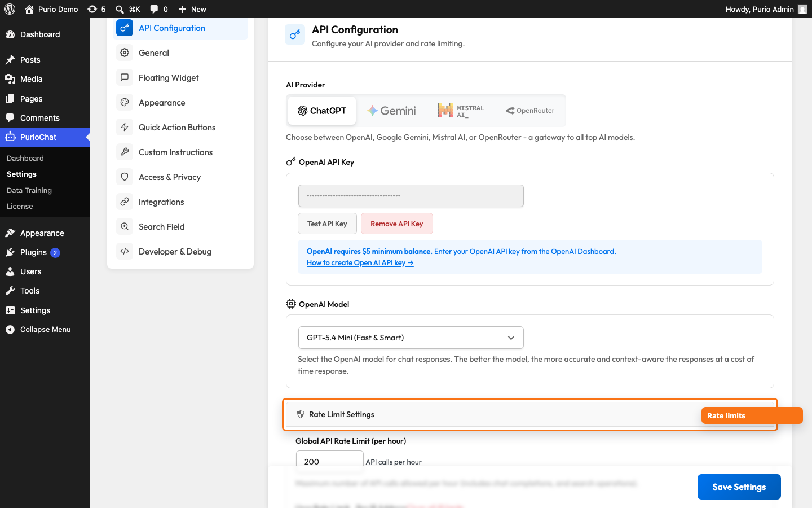Click the Plugins plug icon
The height and width of the screenshot is (508, 812).
[x=10, y=252]
